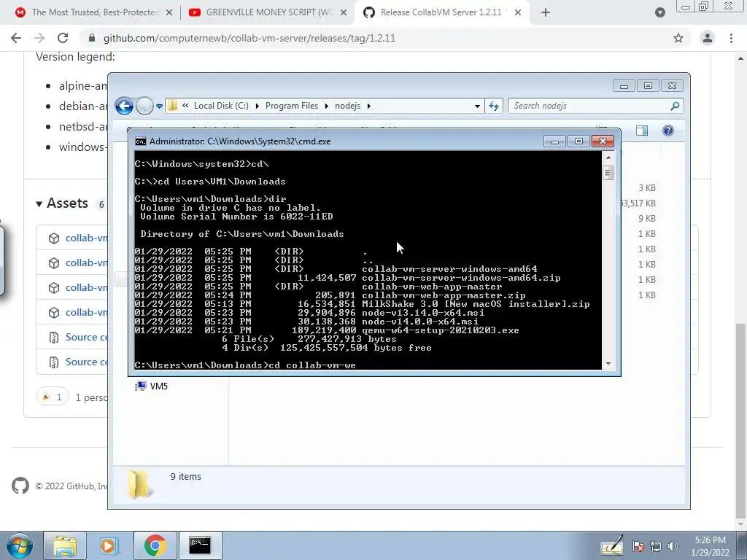Image resolution: width=747 pixels, height=560 pixels.
Task: Open the Explorer address bar history dropdown
Action: tap(477, 106)
